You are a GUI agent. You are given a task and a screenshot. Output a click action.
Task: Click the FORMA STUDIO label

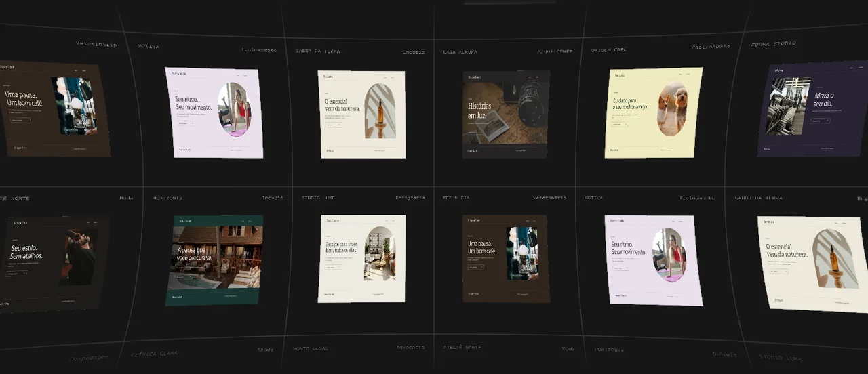(774, 44)
